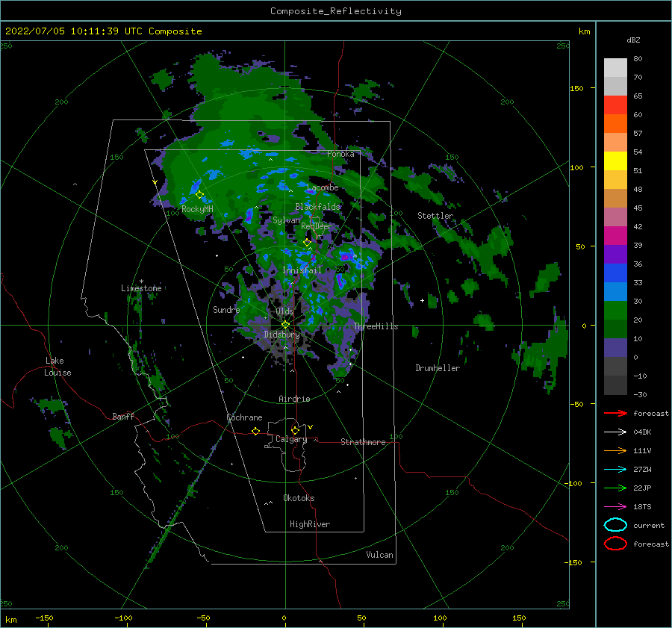The width and height of the screenshot is (672, 628).
Task: Click the Strathmore label
Action: click(x=363, y=442)
